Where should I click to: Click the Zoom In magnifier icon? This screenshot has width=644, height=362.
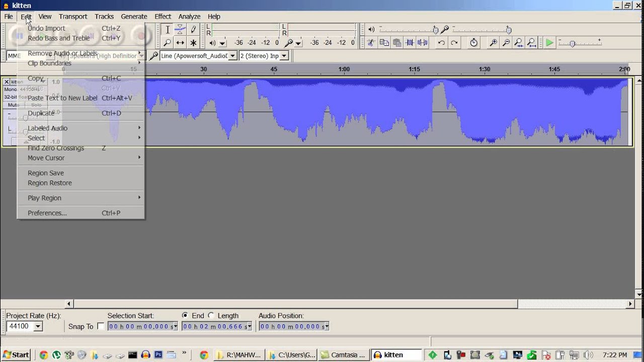(494, 43)
